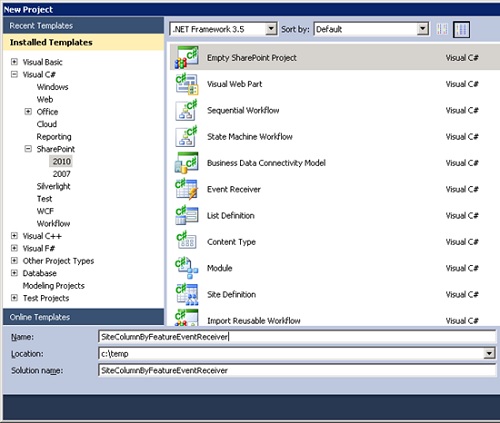Click the Empty SharePoint Project label
The image size is (500, 423).
click(252, 58)
